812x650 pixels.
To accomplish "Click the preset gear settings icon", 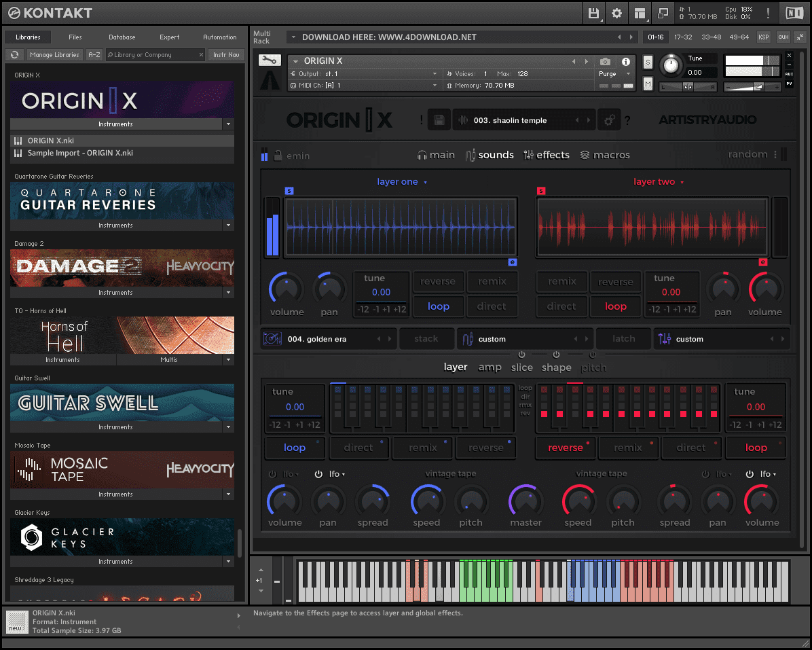I will (x=610, y=120).
